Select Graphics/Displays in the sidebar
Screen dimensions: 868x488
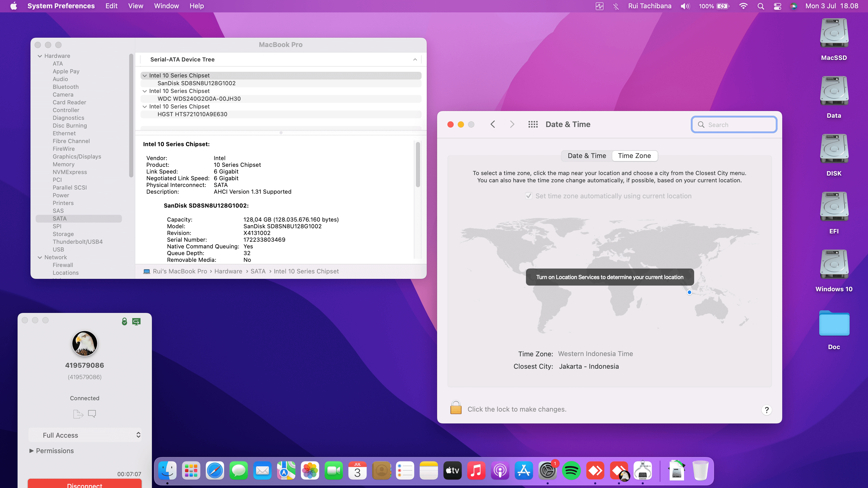tap(77, 157)
